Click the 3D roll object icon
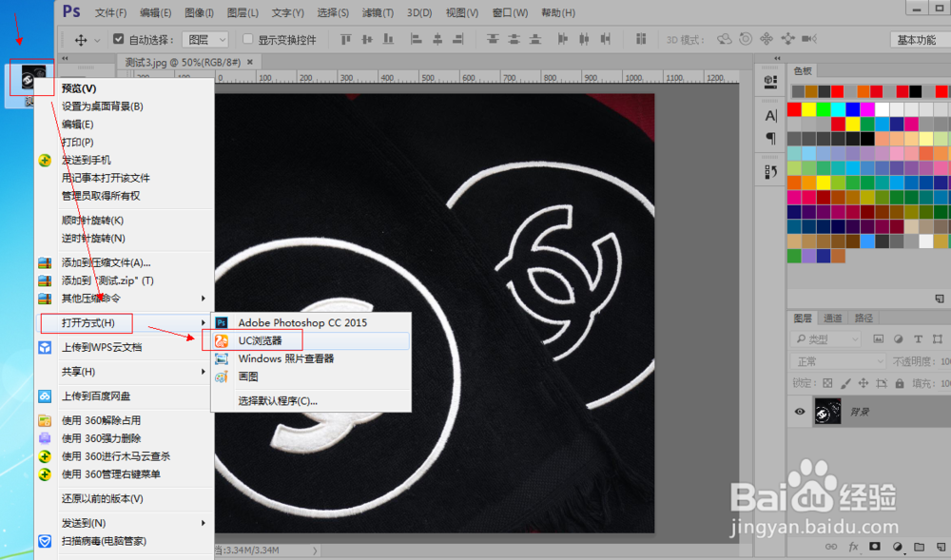This screenshot has width=951, height=560. [746, 39]
